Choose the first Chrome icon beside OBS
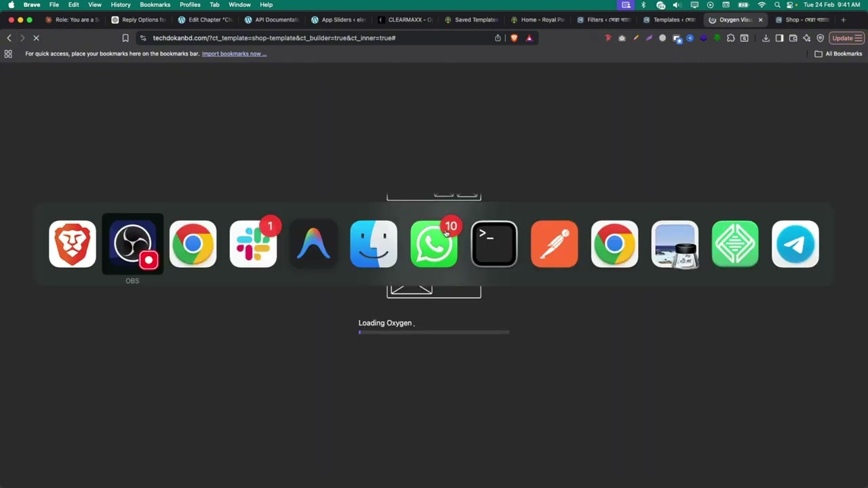This screenshot has height=488, width=868. click(193, 244)
